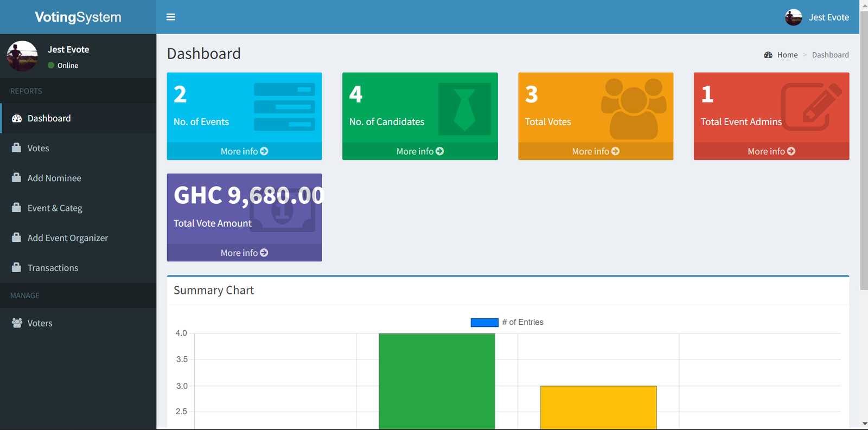Open More info under Total Vote Amount

[244, 253]
